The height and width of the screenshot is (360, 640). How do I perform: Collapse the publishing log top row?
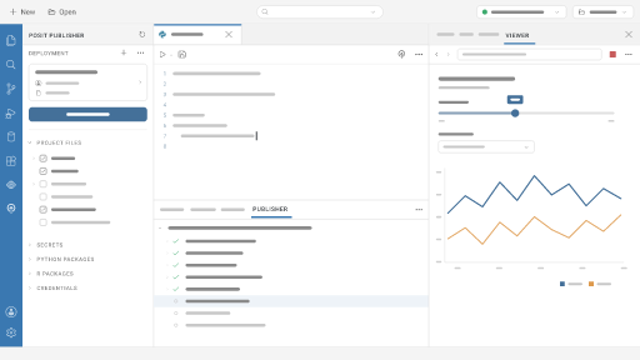click(x=160, y=228)
